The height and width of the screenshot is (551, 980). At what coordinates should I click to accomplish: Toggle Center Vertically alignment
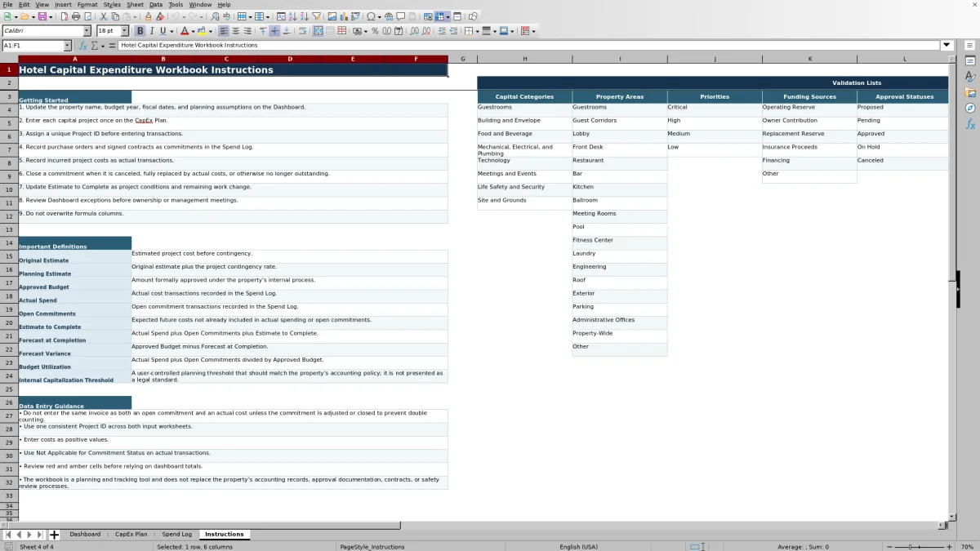274,31
